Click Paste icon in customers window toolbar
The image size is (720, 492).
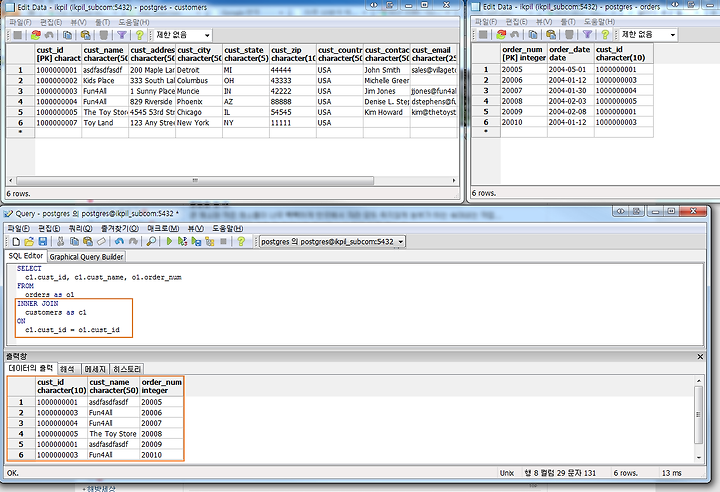[85, 35]
